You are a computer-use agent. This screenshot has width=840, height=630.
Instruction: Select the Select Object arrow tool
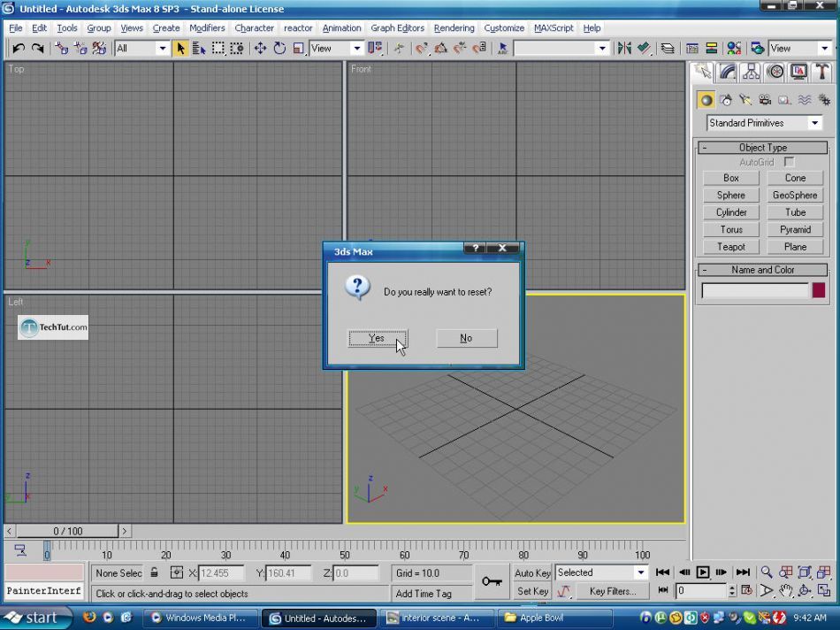[180, 49]
